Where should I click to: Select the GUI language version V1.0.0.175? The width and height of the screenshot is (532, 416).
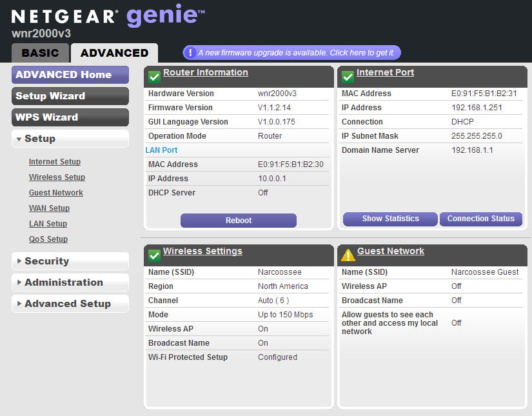point(277,122)
